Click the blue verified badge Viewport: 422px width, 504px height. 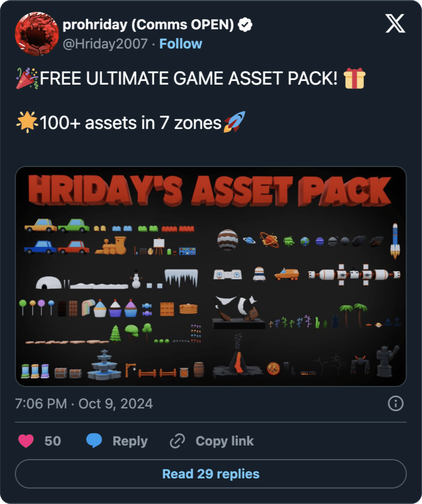(245, 25)
